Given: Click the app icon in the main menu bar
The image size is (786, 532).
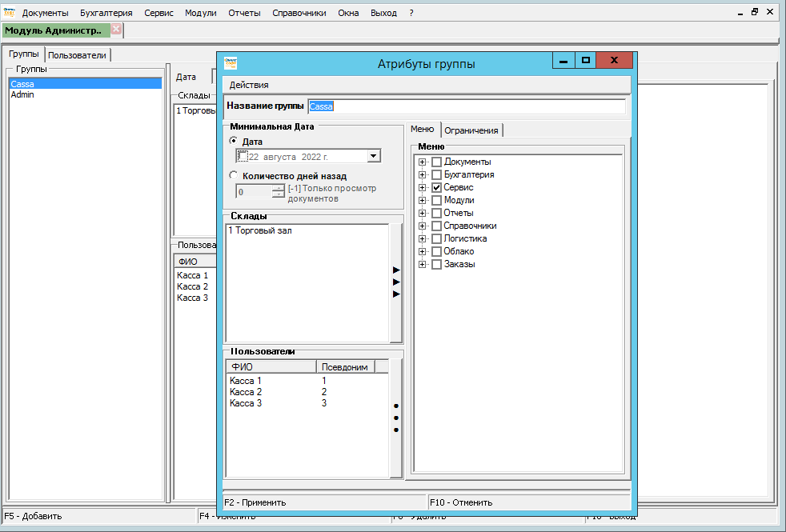Looking at the screenshot, I should point(10,13).
